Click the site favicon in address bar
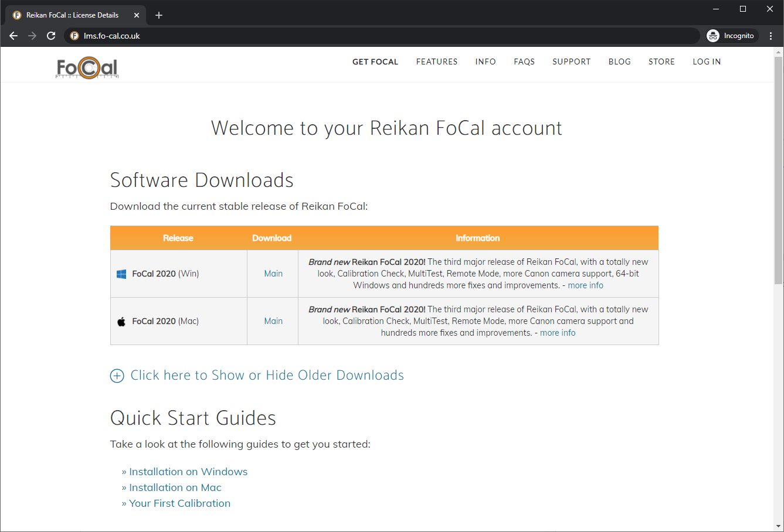The width and height of the screenshot is (784, 532). pyautogui.click(x=74, y=36)
